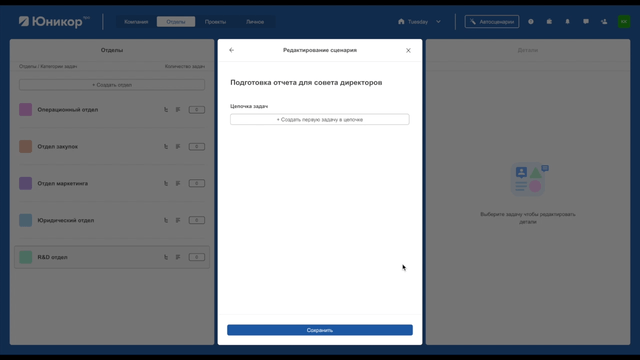This screenshot has width=640, height=360.
Task: Click list view icon for Отдел маркетинга
Action: [178, 183]
